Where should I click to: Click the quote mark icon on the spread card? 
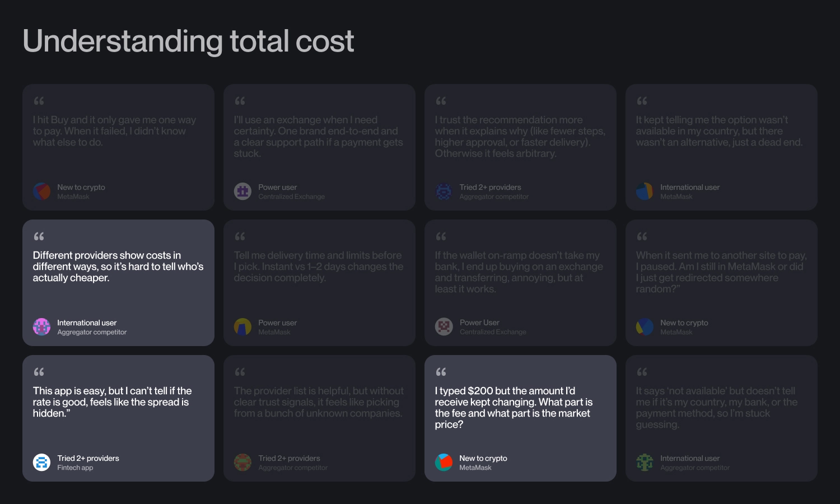click(x=39, y=372)
